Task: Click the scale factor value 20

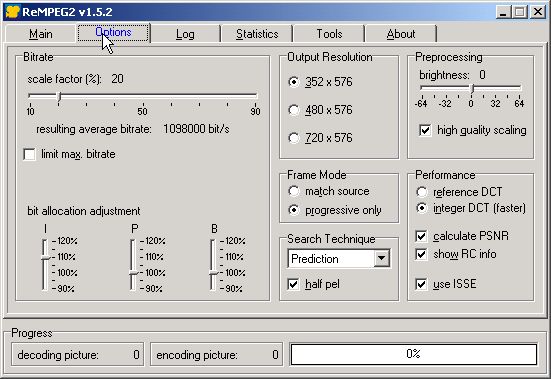Action: 117,79
